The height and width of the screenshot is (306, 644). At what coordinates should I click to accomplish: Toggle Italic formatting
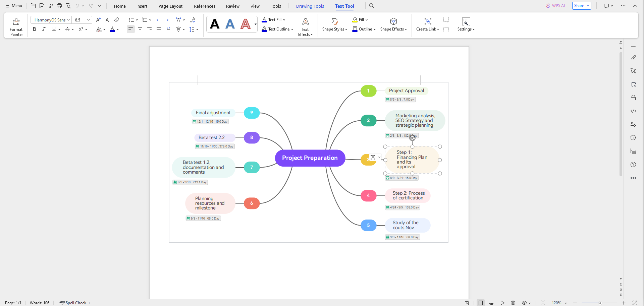tap(44, 29)
